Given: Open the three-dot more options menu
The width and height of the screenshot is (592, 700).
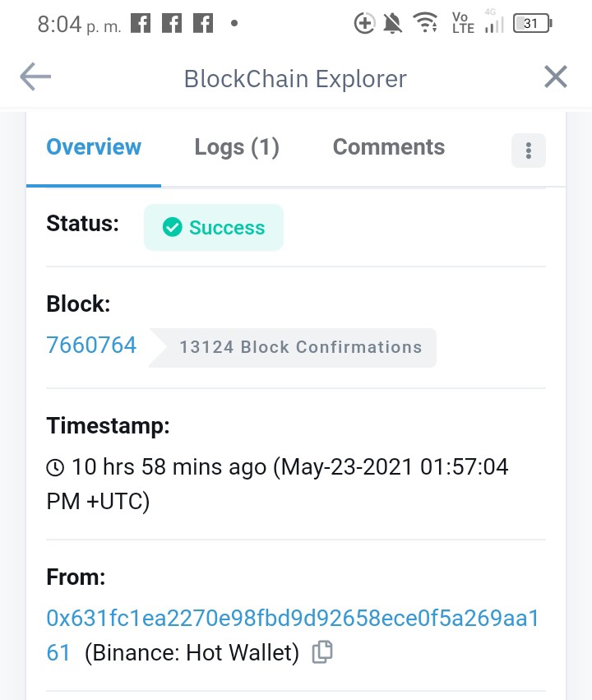Looking at the screenshot, I should tap(528, 151).
